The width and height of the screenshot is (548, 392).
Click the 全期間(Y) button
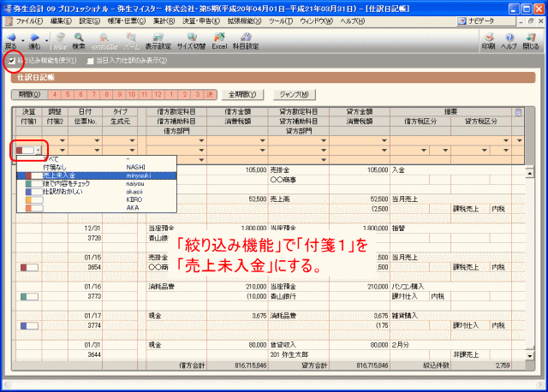pos(242,95)
